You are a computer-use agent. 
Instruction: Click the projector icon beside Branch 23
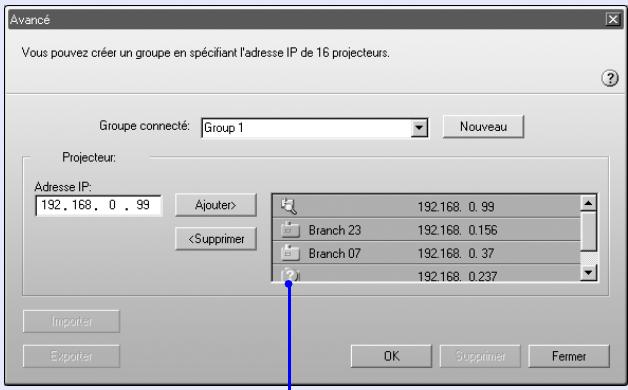[x=290, y=230]
